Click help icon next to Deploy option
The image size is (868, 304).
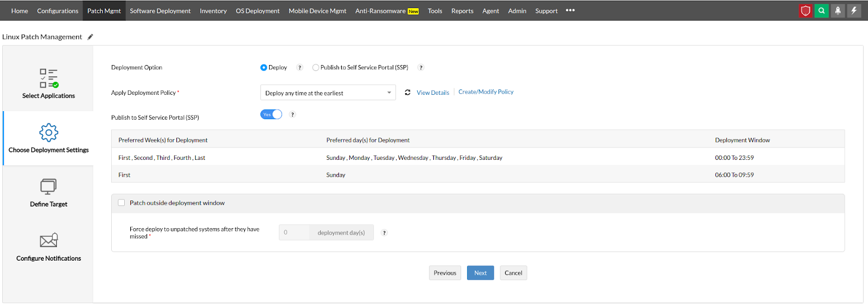coord(299,68)
